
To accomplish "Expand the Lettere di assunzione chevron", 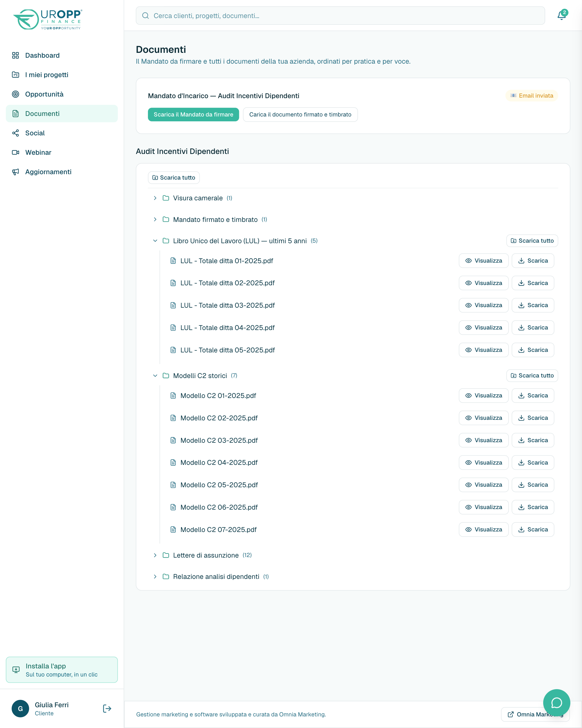I will point(155,555).
